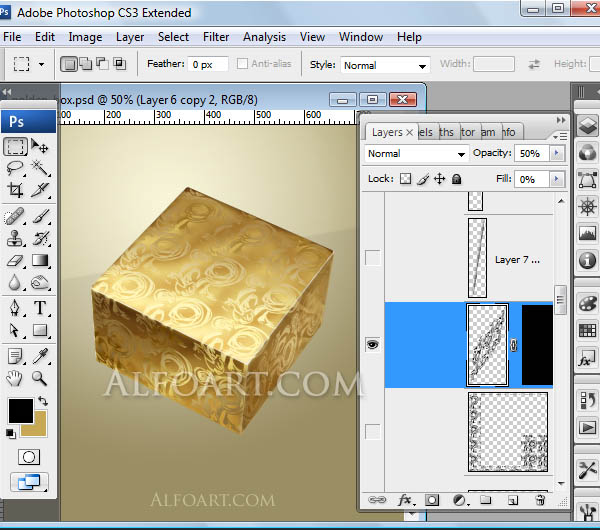Add a layer mask
The height and width of the screenshot is (530, 600).
[432, 500]
